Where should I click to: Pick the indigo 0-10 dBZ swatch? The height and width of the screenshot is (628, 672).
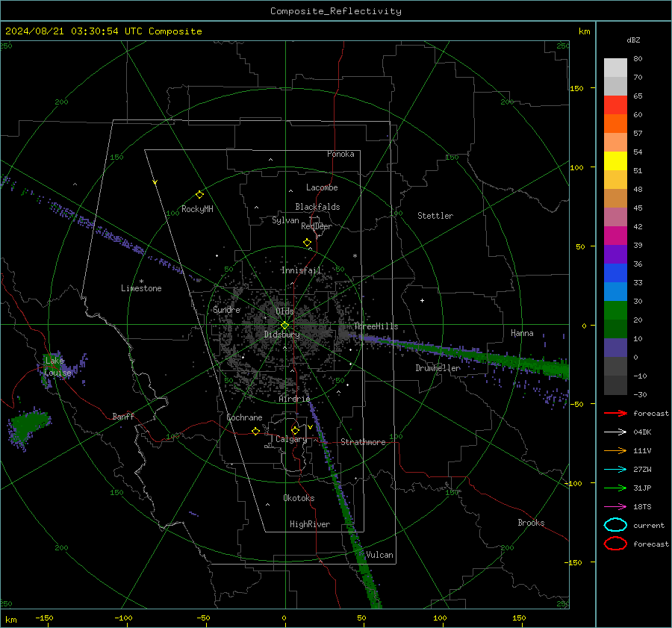click(x=615, y=348)
